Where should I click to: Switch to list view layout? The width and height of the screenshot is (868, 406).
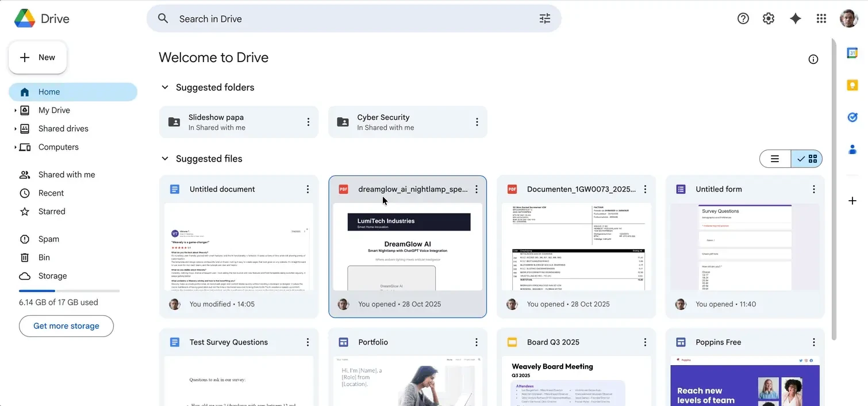pos(774,158)
